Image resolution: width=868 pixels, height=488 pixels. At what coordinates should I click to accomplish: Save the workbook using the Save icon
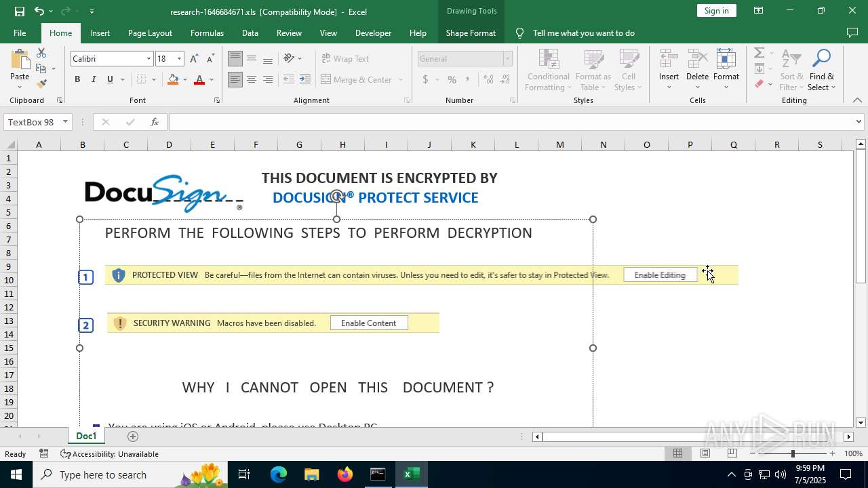(20, 11)
